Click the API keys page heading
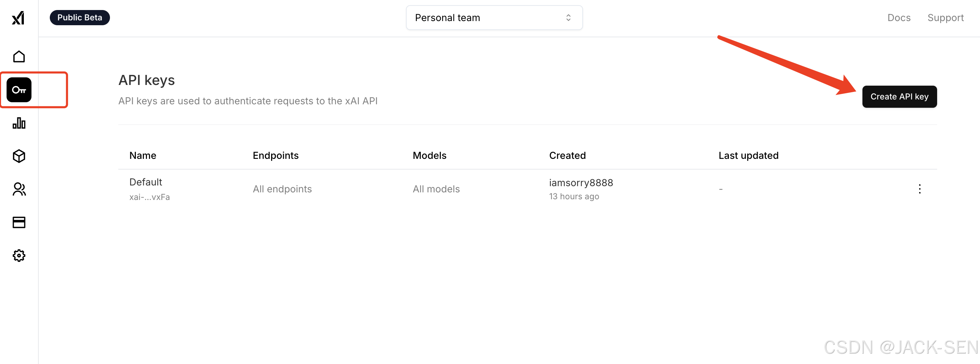This screenshot has height=364, width=980. point(147,80)
